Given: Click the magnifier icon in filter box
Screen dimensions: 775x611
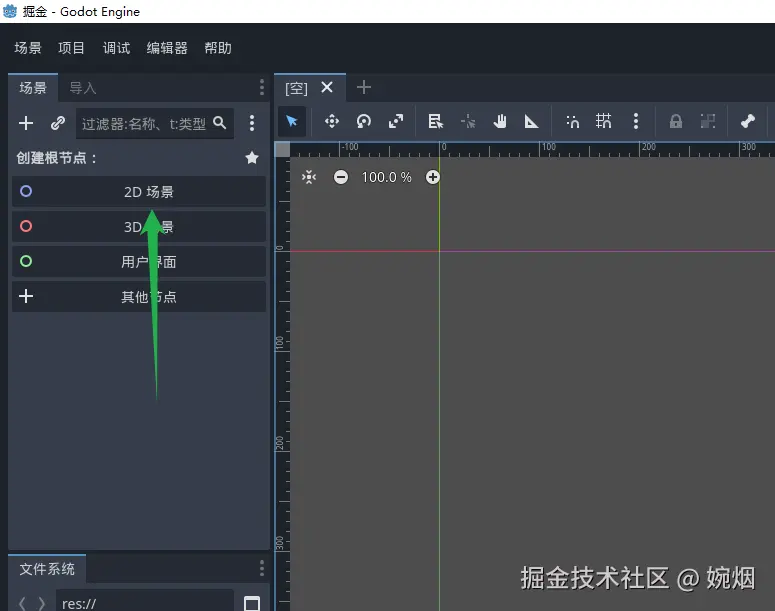Looking at the screenshot, I should pos(219,123).
